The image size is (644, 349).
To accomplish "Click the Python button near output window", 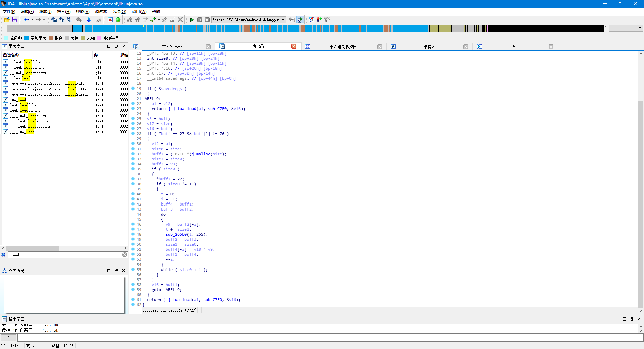I will (8, 338).
